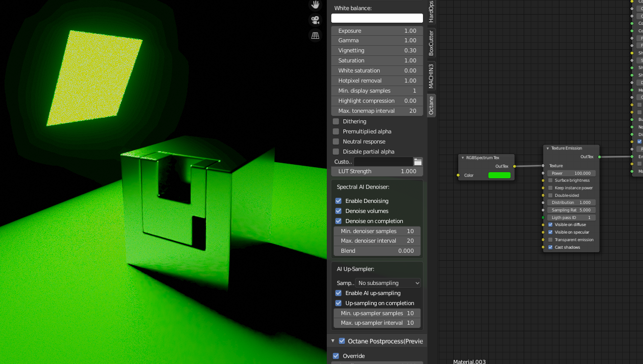Enable Premultiplied alpha checkbox
Viewport: 643px width, 364px height.
[x=336, y=131]
